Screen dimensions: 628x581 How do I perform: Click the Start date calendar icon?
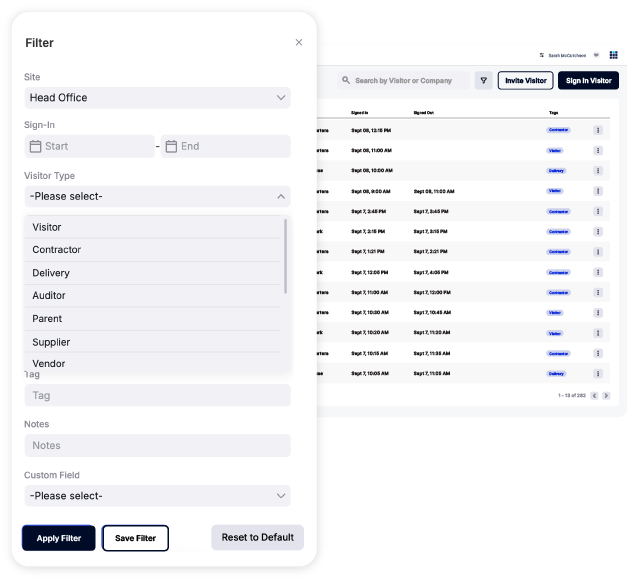point(36,146)
